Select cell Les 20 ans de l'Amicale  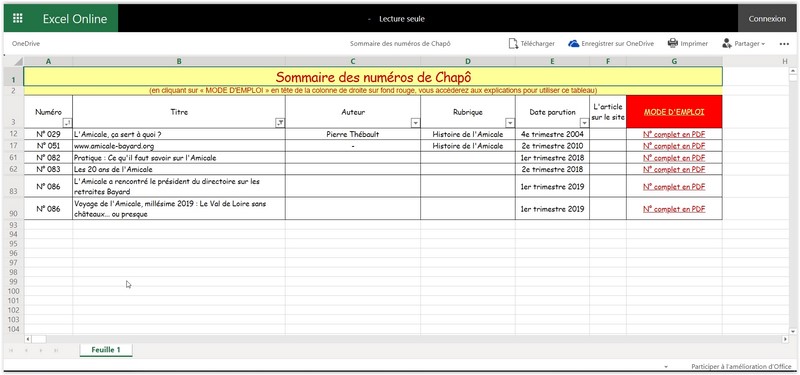[179, 169]
